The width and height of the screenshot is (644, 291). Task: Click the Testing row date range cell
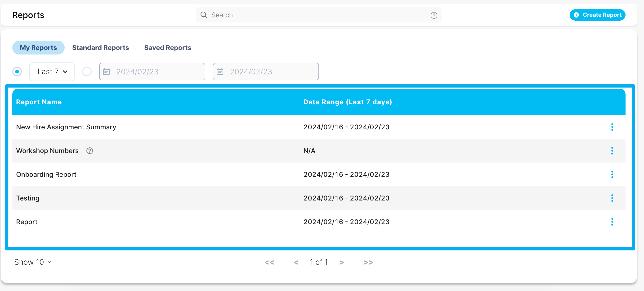click(x=346, y=198)
